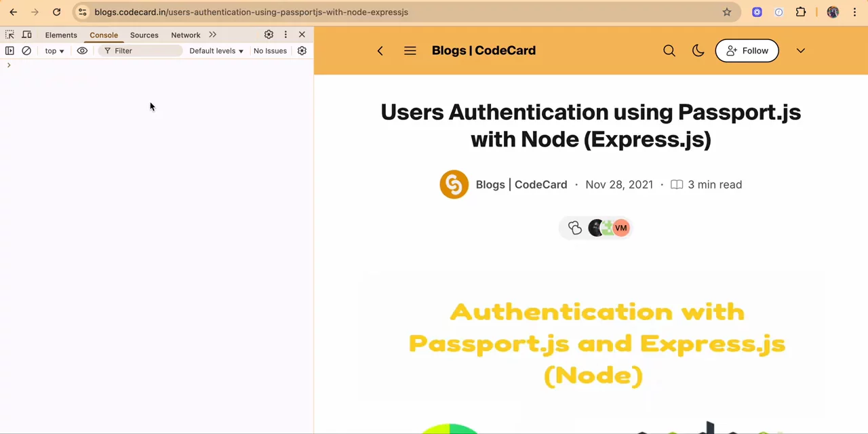Open DevTools settings gear in tab bar
Screen dimensions: 868x434
point(269,35)
